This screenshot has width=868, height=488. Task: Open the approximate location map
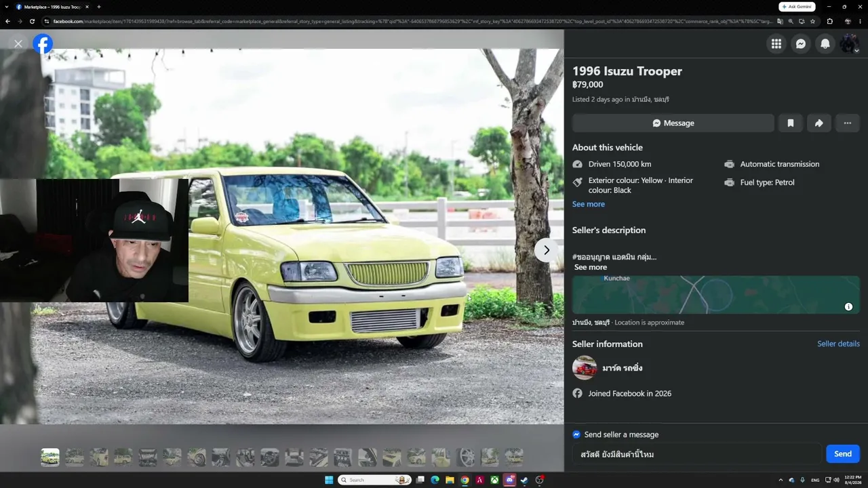tap(716, 295)
